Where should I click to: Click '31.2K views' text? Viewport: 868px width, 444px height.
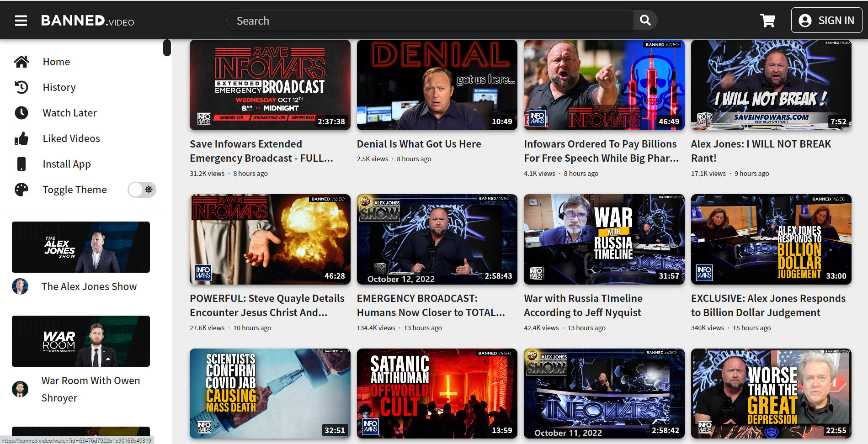coord(207,174)
